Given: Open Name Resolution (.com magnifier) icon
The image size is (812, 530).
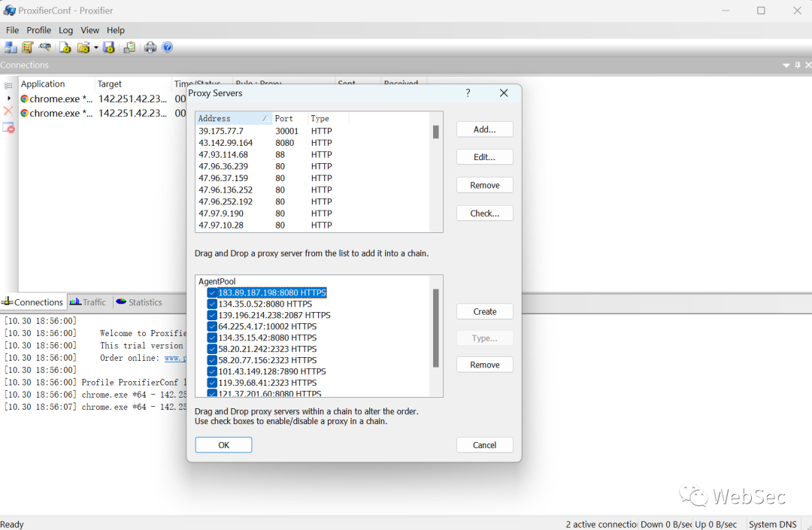Looking at the screenshot, I should pos(45,47).
